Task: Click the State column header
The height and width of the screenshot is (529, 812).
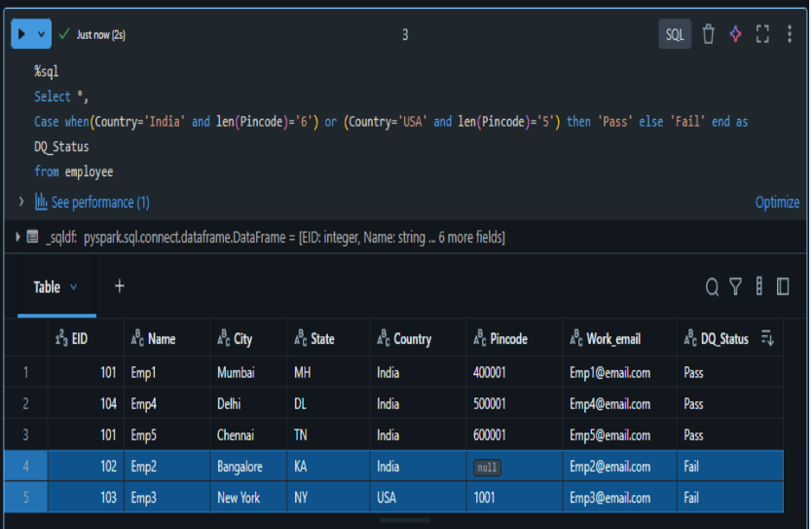Action: (x=328, y=339)
